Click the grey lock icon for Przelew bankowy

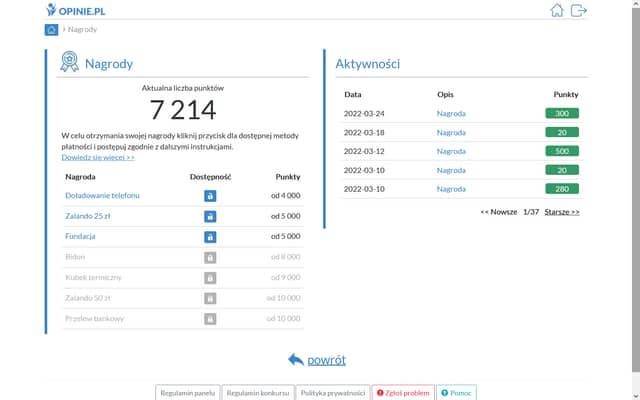pos(210,318)
